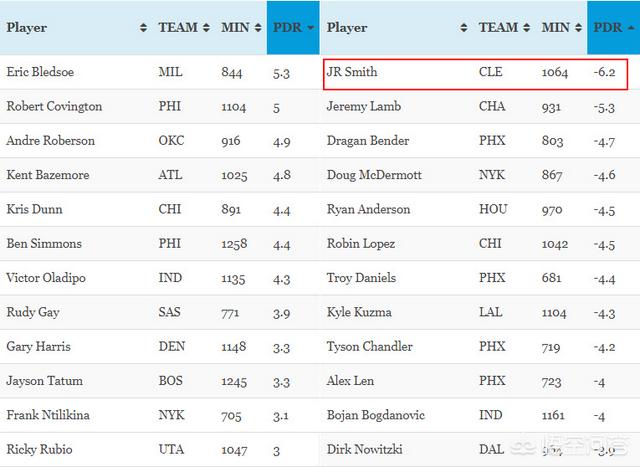Select JR Smith's name in the highlighted row
Screen dimensions: 640x467
click(351, 73)
